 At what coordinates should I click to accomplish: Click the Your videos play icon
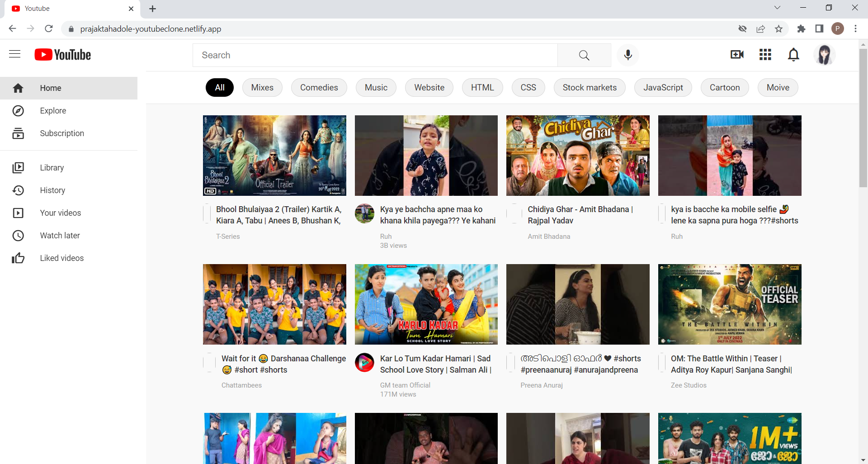pyautogui.click(x=18, y=213)
